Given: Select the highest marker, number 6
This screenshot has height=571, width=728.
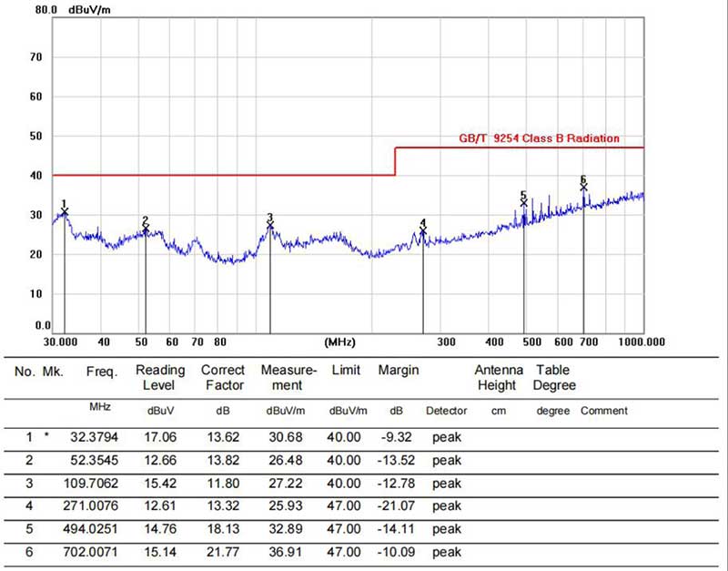Looking at the screenshot, I should [x=584, y=187].
